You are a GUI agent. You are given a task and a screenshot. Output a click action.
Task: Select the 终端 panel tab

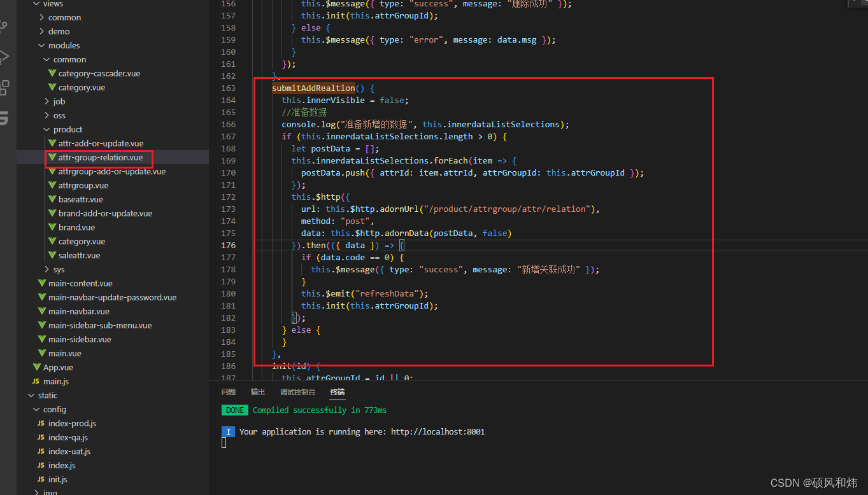[x=337, y=392]
